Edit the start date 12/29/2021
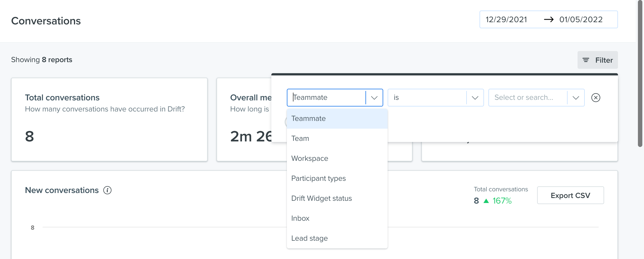Viewport: 644px width, 259px height. click(506, 19)
